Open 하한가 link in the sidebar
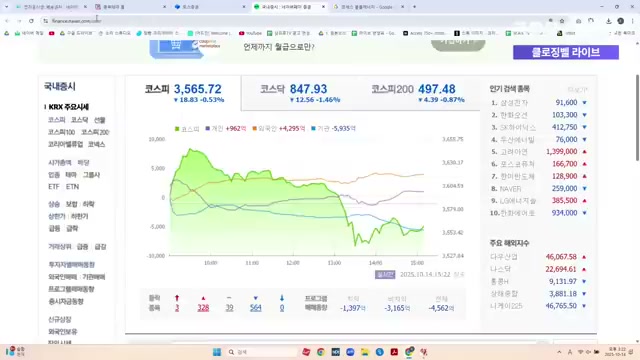The height and width of the screenshot is (360, 640). 80,216
